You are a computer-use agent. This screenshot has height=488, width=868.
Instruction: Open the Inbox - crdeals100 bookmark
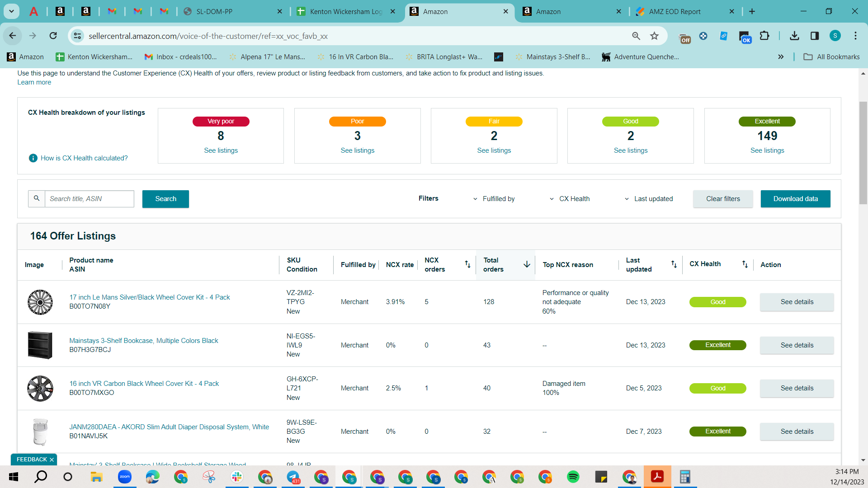pyautogui.click(x=180, y=57)
